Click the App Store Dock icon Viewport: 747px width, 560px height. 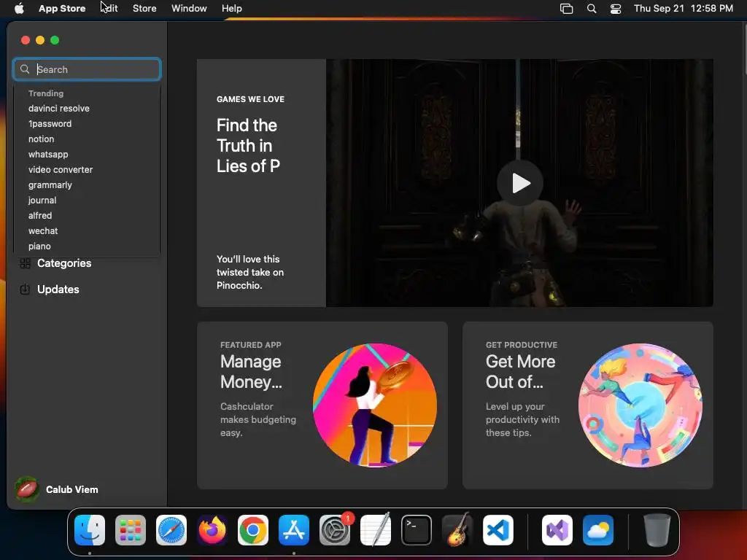point(294,530)
